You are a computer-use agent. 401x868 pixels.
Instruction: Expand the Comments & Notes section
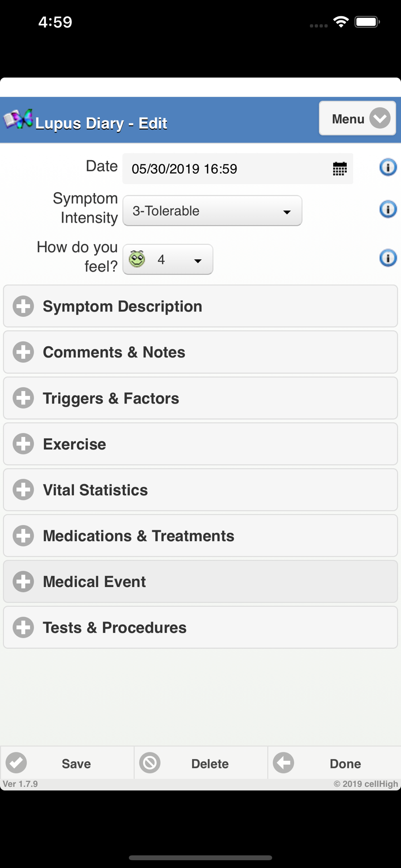(200, 352)
